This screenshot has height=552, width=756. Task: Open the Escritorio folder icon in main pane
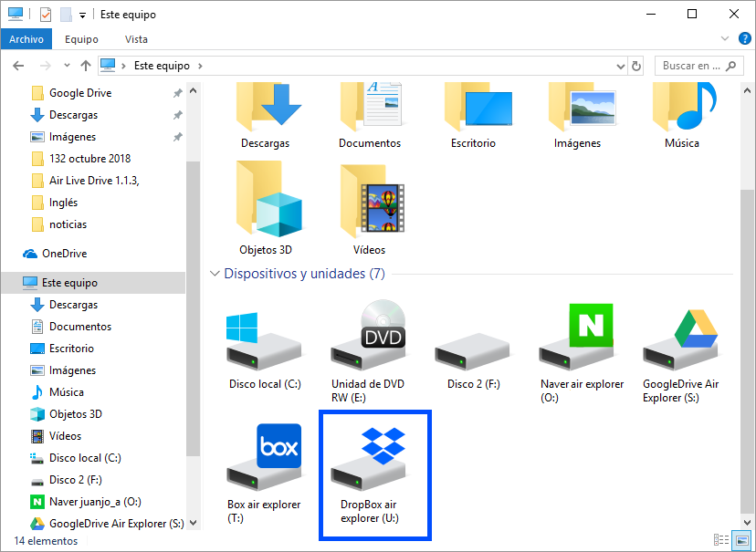click(478, 107)
